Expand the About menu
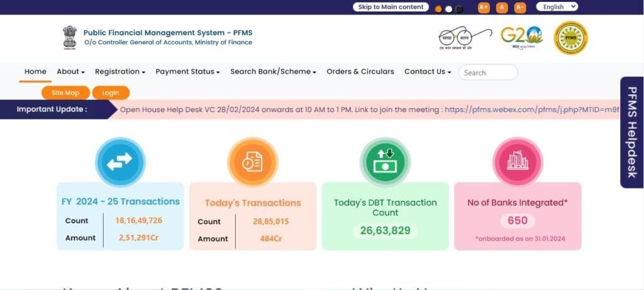 (70, 72)
